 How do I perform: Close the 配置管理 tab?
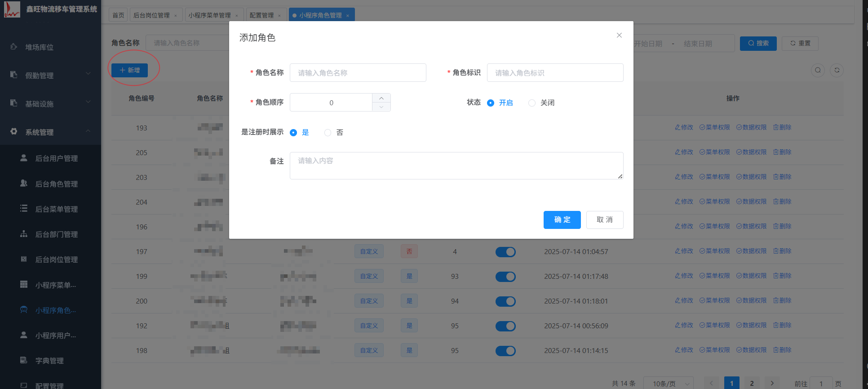[279, 16]
